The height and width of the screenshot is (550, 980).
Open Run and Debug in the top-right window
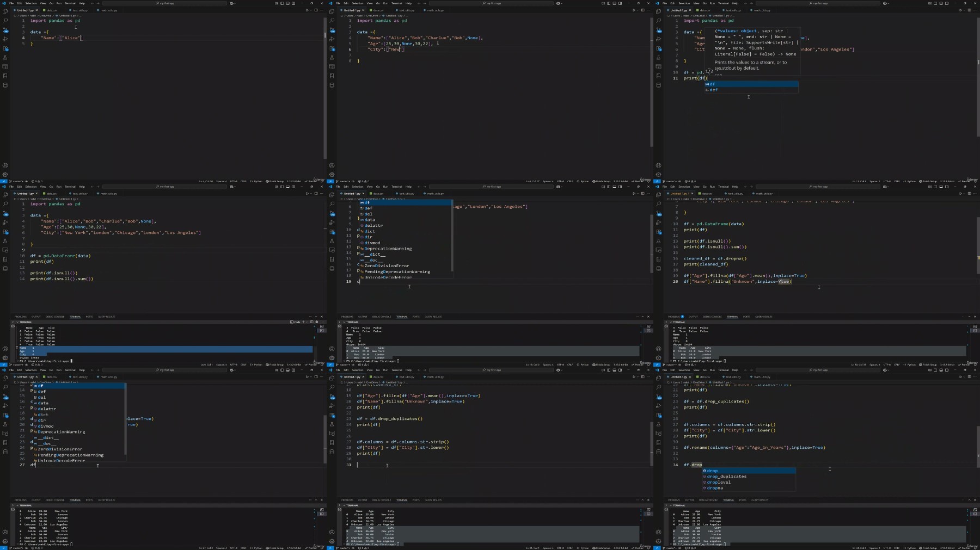(659, 39)
